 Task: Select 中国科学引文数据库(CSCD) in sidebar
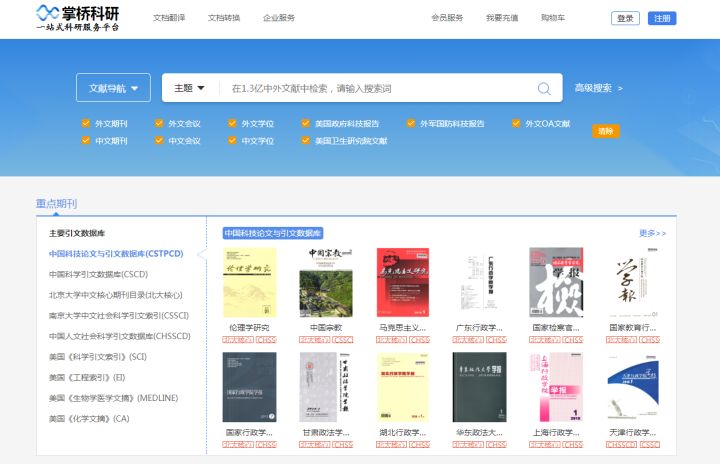[x=98, y=274]
